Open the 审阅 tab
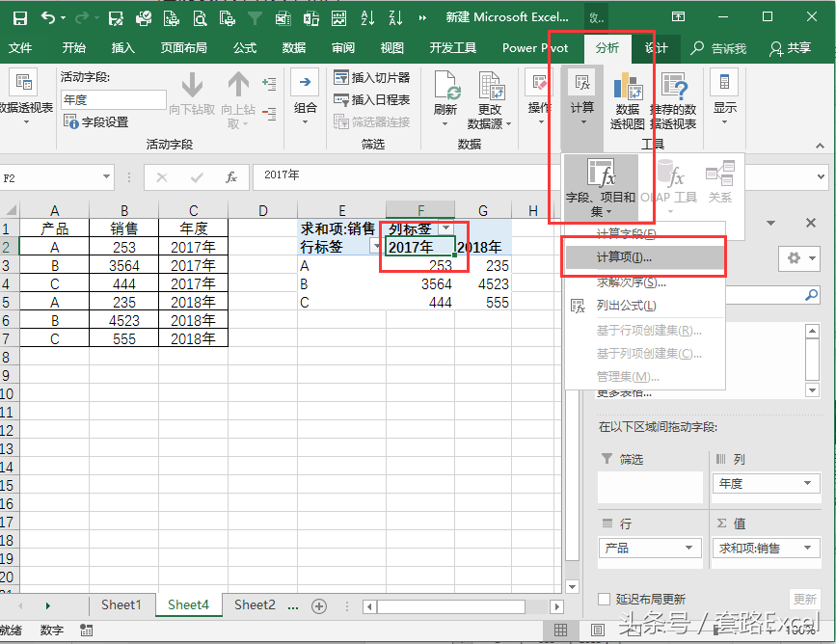The height and width of the screenshot is (644, 836). click(x=343, y=48)
